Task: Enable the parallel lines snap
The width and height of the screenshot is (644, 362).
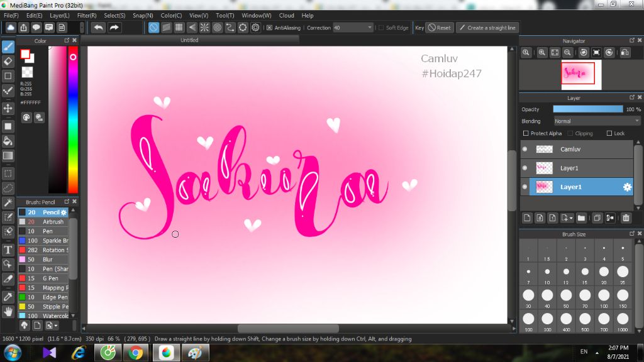Action: pyautogui.click(x=166, y=28)
